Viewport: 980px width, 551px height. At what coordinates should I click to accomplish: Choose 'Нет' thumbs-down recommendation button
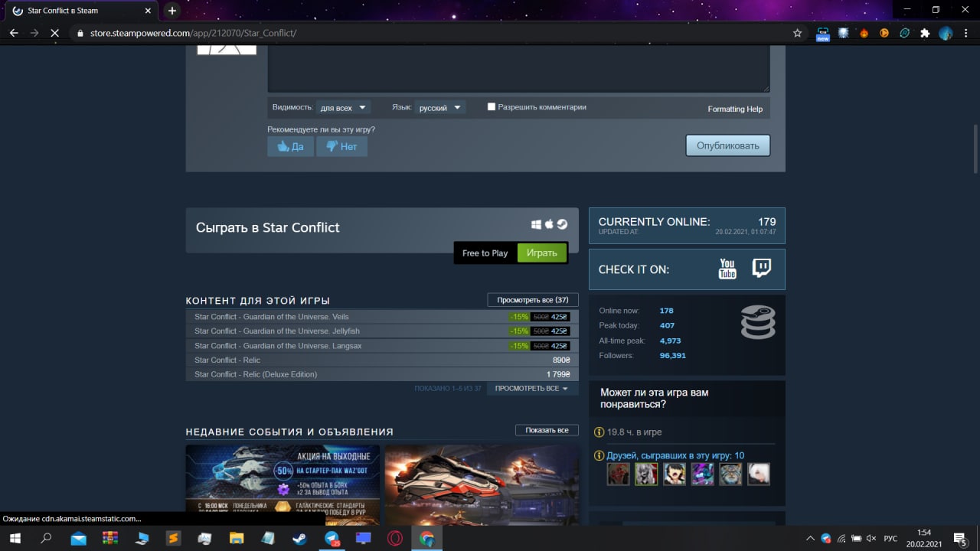(341, 146)
